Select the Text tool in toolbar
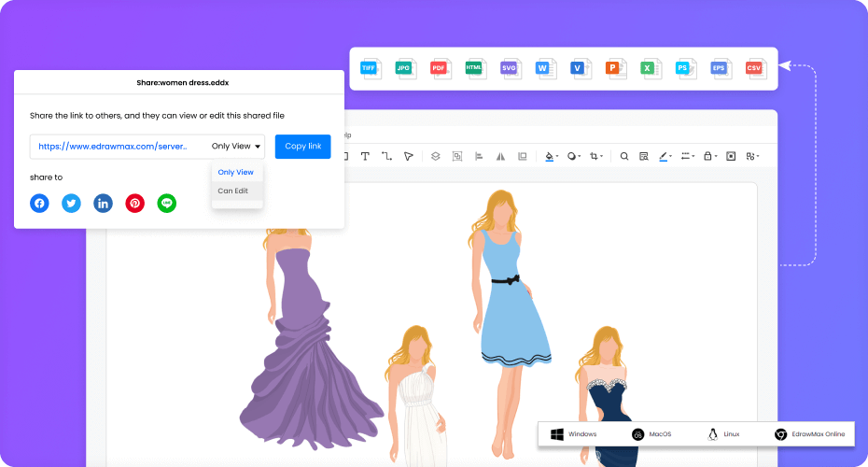Image resolution: width=868 pixels, height=467 pixels. pos(365,156)
